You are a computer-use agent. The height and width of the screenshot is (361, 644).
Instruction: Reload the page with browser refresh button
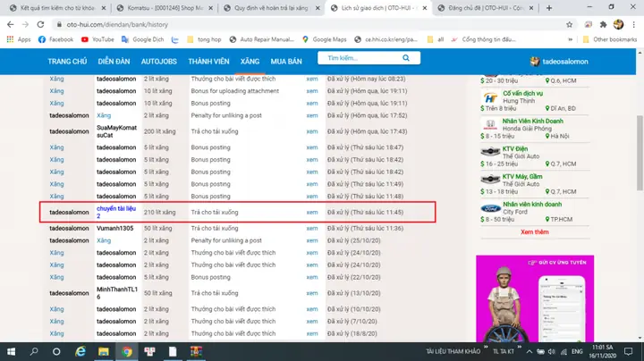point(41,24)
